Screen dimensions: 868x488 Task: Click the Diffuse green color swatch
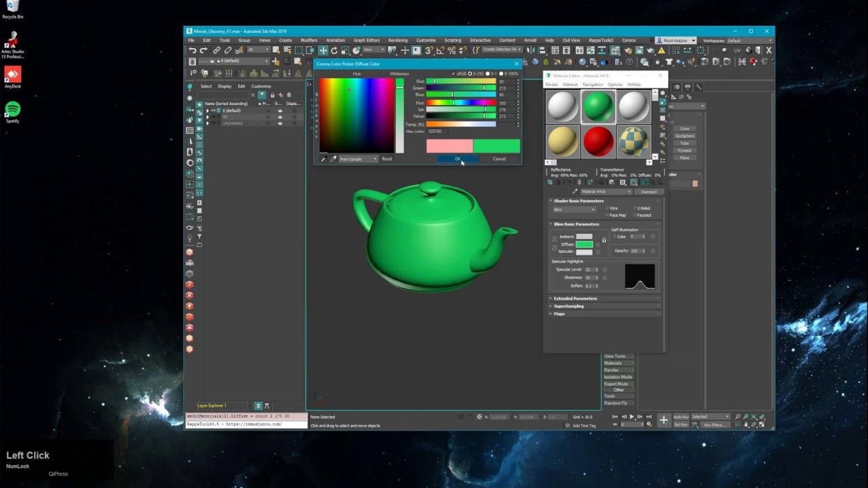(584, 244)
